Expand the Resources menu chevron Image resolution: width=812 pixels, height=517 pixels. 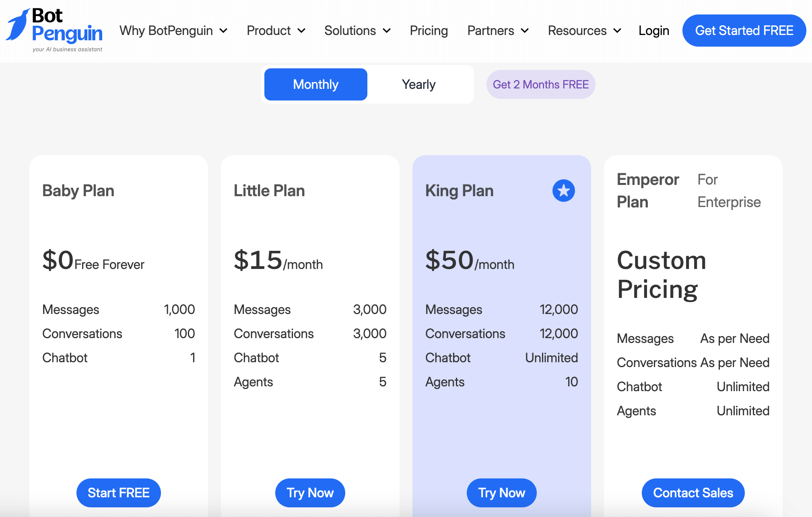coord(617,31)
